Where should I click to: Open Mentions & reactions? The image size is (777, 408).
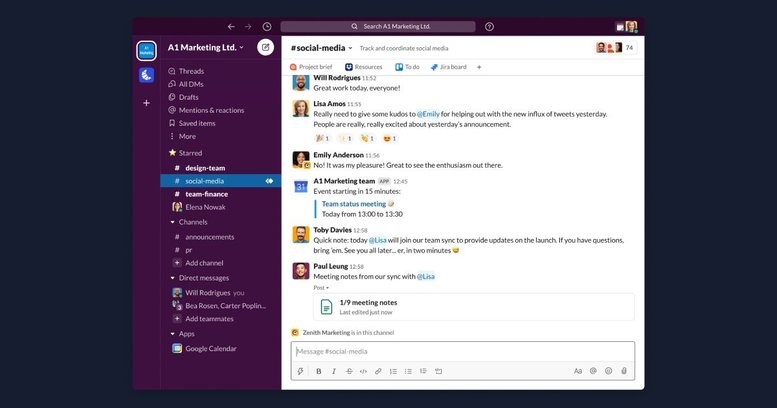206,110
